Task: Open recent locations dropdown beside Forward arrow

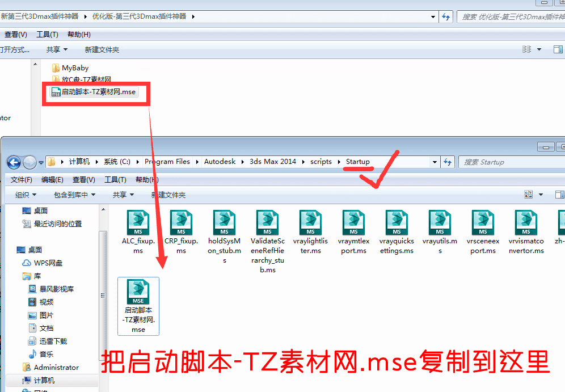Action: [x=41, y=162]
